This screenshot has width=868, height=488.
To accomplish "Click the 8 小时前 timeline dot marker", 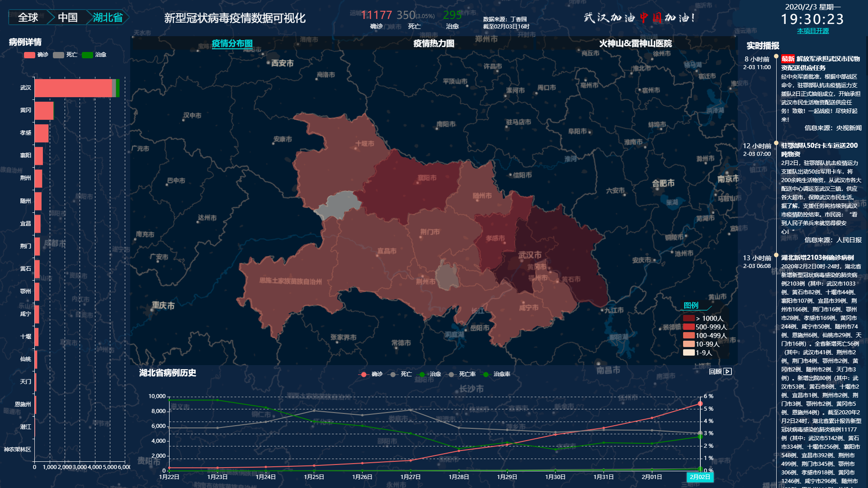I will [x=776, y=57].
